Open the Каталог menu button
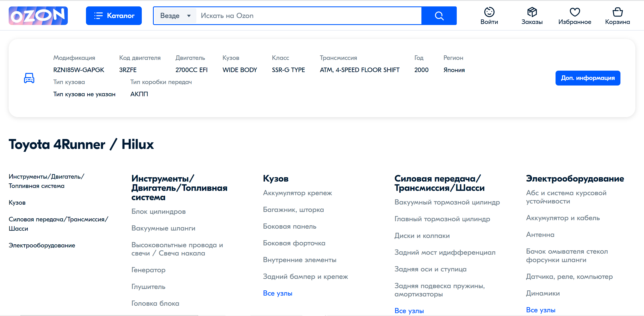Screen dimensions: 644x316 coord(114,16)
